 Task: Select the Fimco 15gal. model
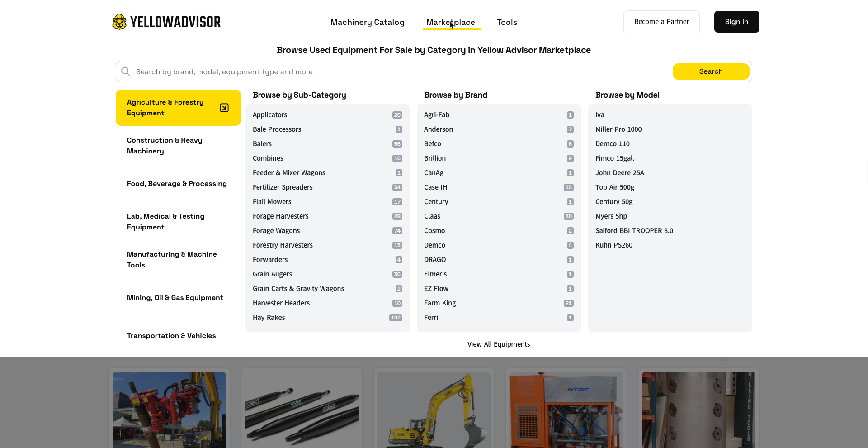tap(614, 158)
